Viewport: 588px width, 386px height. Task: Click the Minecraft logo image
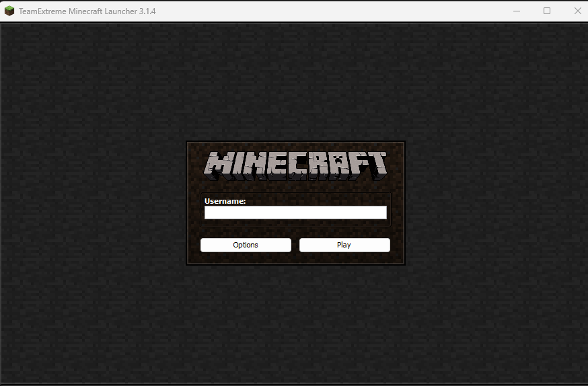point(295,165)
